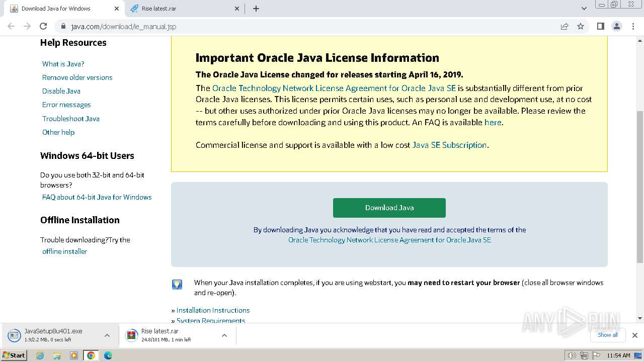Open a new browser tab

256,9
